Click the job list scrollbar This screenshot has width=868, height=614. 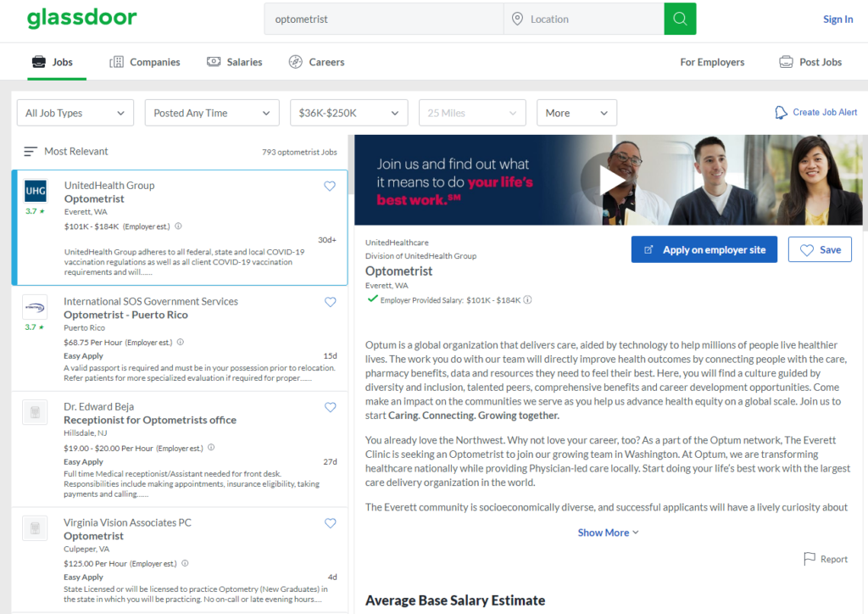click(350, 165)
